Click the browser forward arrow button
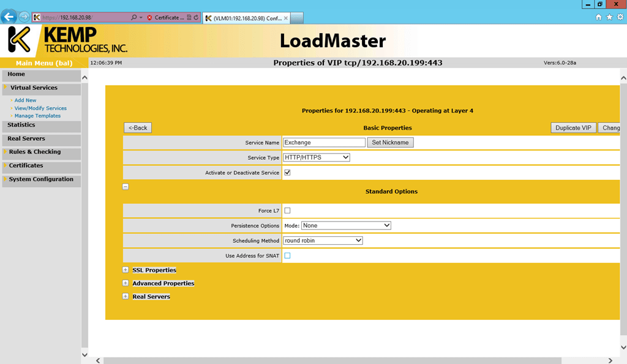 [x=24, y=17]
